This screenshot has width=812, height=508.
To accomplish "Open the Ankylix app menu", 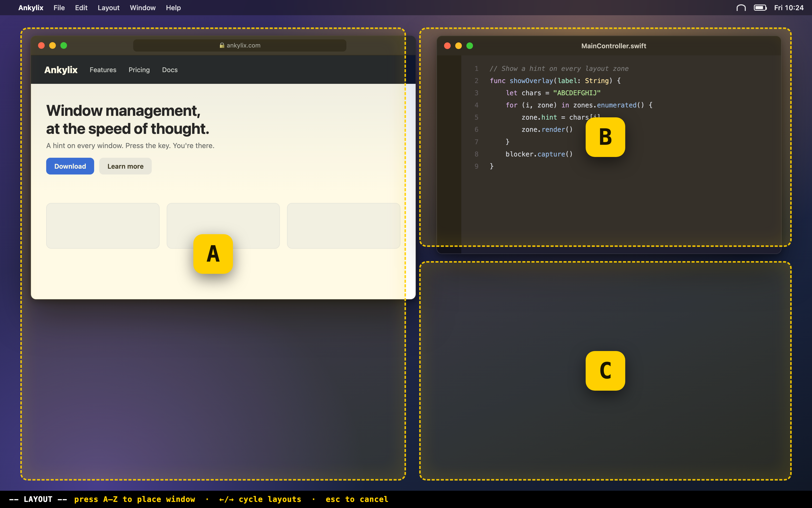I will (31, 8).
